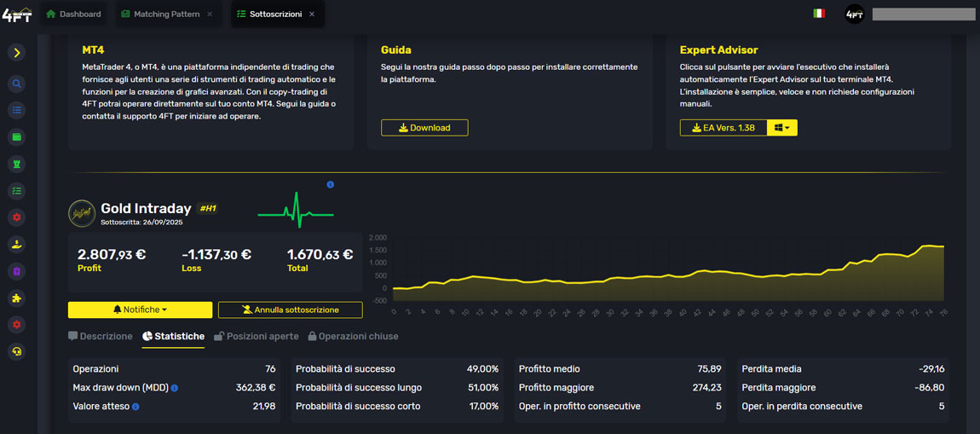Click the blue info icon above pulse graphic
The height and width of the screenshot is (434, 980).
[x=330, y=184]
